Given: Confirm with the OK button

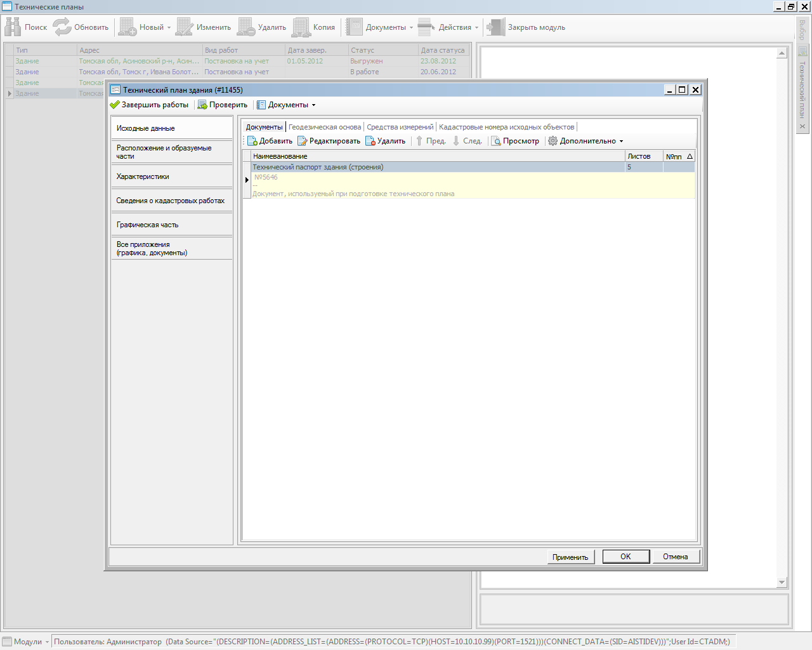Looking at the screenshot, I should point(625,557).
